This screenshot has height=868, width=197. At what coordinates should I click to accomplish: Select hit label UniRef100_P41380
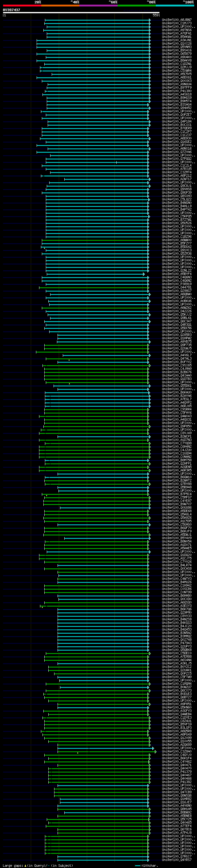coord(177,91)
